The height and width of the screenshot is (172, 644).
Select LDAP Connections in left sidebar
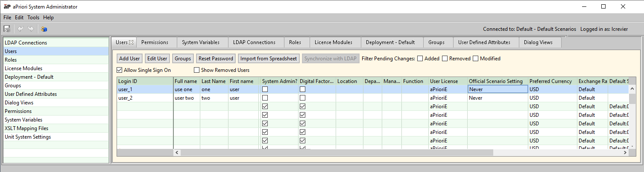pyautogui.click(x=56, y=43)
